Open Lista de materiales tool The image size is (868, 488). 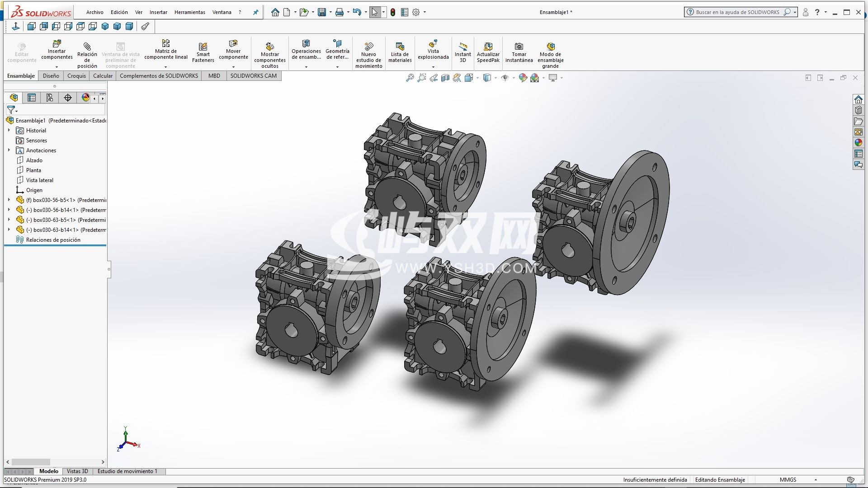pyautogui.click(x=400, y=47)
